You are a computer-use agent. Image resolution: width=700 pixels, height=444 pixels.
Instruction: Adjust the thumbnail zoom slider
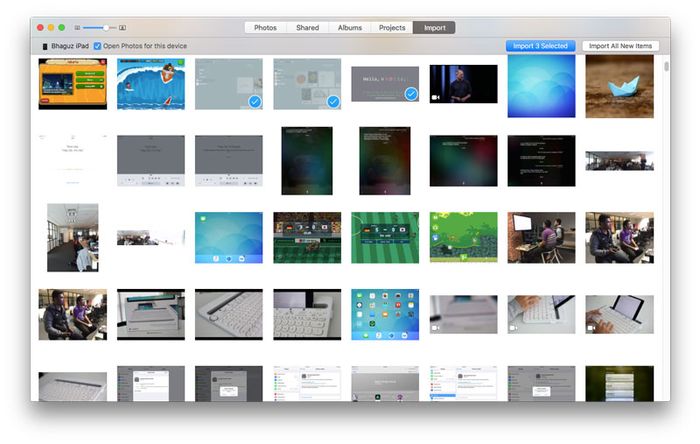coord(105,28)
